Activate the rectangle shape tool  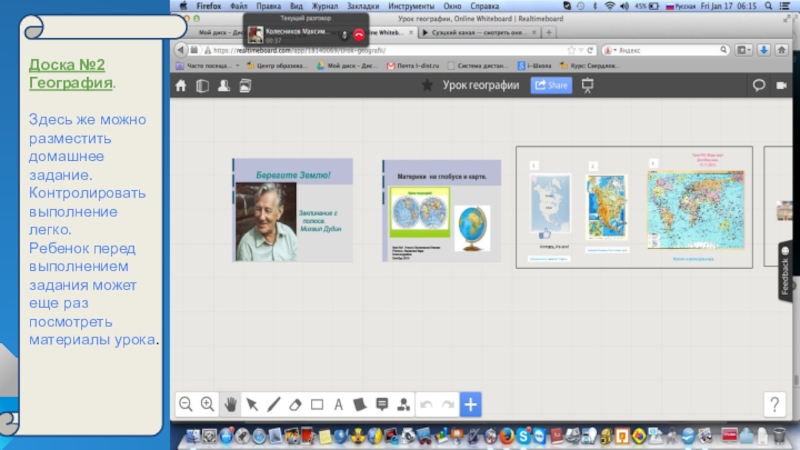pos(317,404)
